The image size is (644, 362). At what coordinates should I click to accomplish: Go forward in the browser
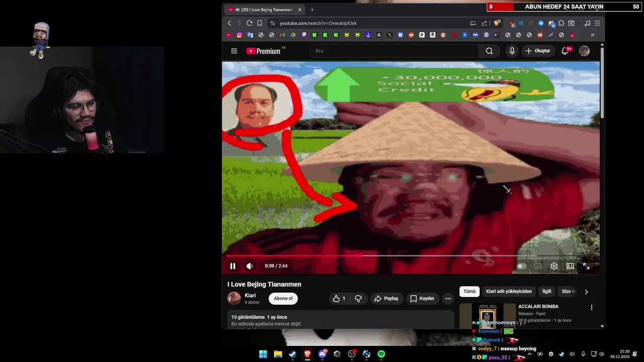[x=239, y=23]
